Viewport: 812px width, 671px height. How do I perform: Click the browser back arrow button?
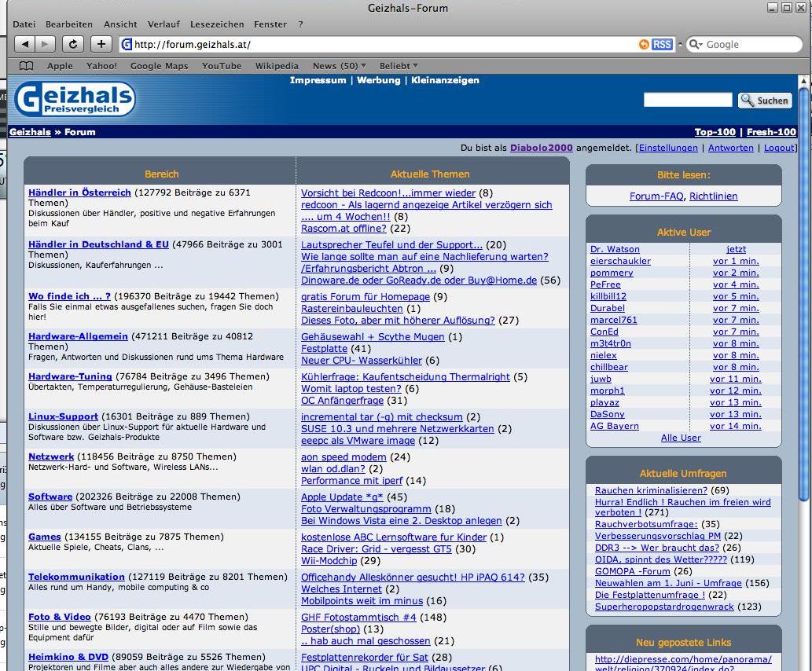click(x=24, y=45)
